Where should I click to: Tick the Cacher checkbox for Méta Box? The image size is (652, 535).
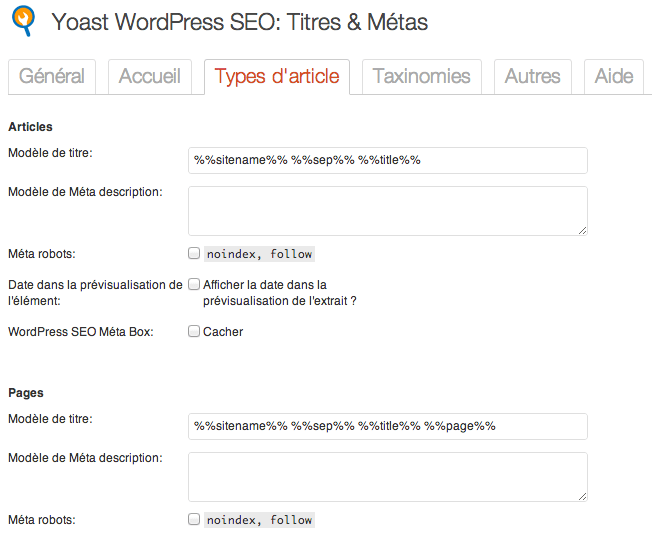(x=194, y=331)
